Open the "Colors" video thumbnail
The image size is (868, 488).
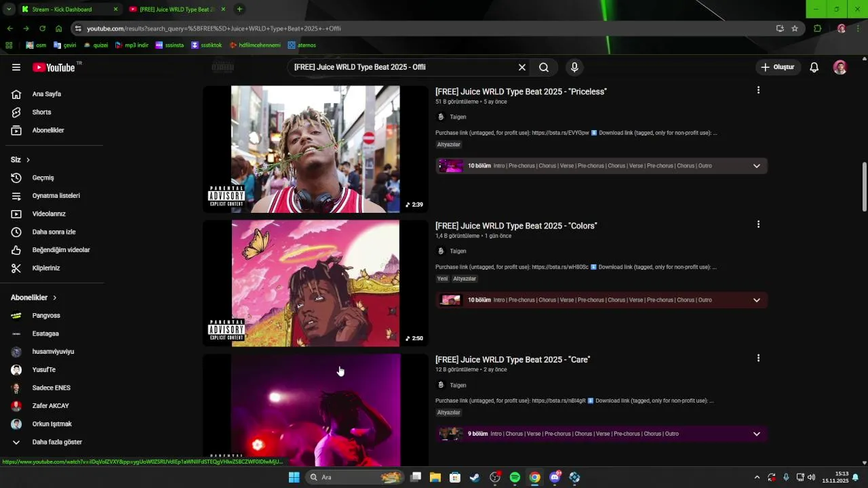coord(315,283)
